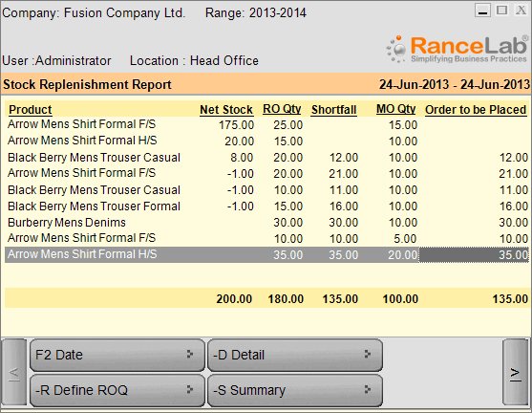Click the arrow on the -D Detail button
Screen dimensions: 532x413
pos(368,355)
